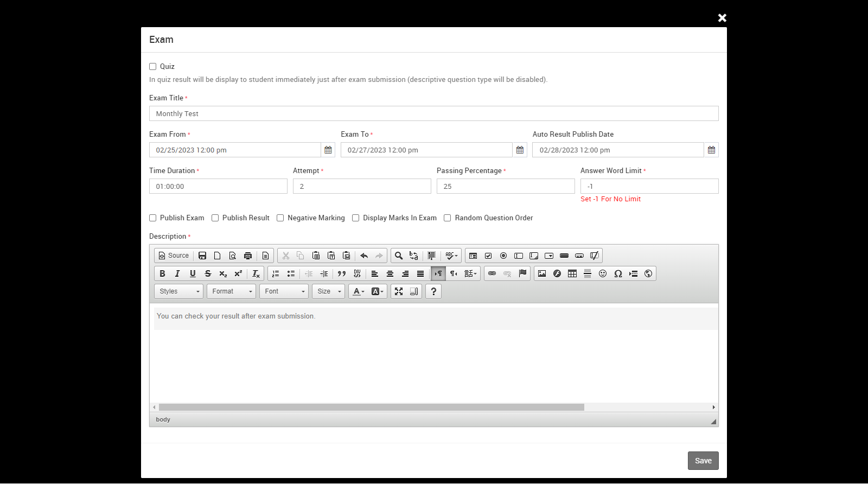Insert a table using the Table icon
Screen dimensions: 868x484
click(x=572, y=273)
